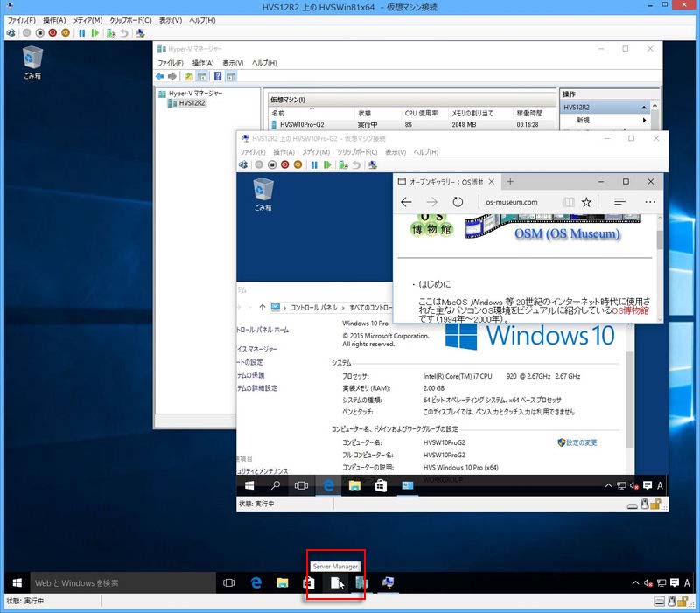700x613 pixels.
Task: Expand the 新規 submenu arrow in actions pane
Action: [x=644, y=120]
